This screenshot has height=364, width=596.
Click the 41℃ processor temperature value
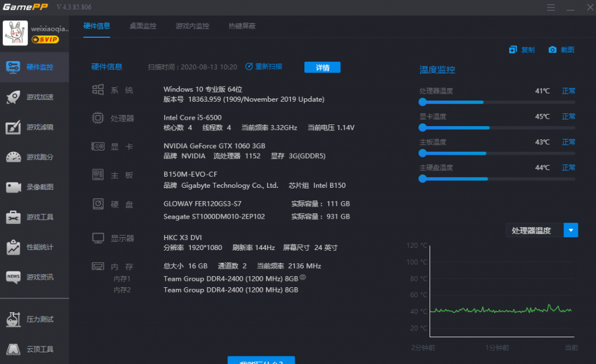pyautogui.click(x=542, y=91)
